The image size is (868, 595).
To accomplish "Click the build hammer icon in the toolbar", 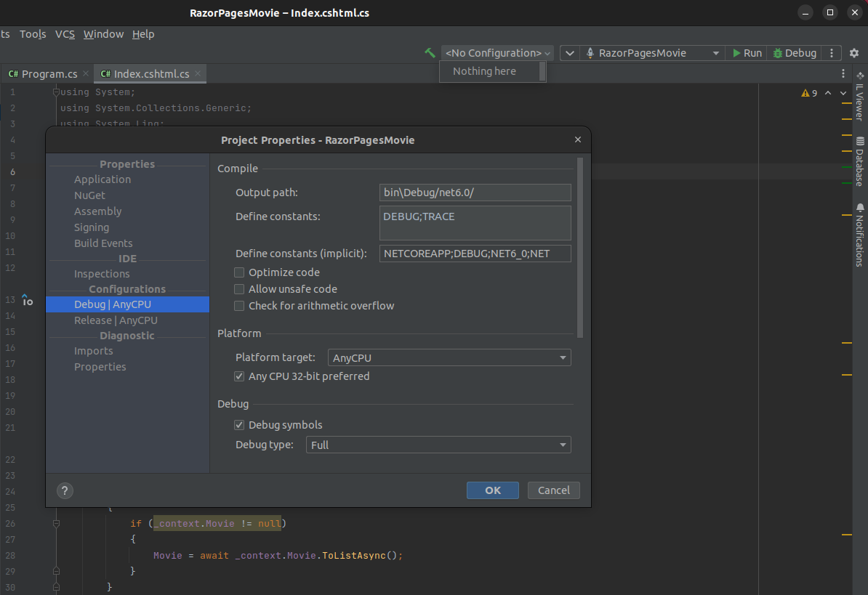I will pyautogui.click(x=430, y=52).
